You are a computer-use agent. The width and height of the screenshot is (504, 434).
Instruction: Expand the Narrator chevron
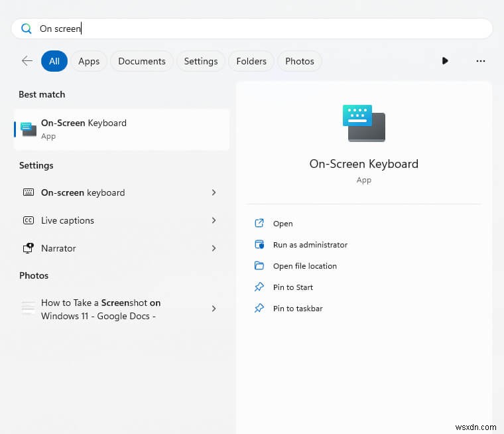214,248
